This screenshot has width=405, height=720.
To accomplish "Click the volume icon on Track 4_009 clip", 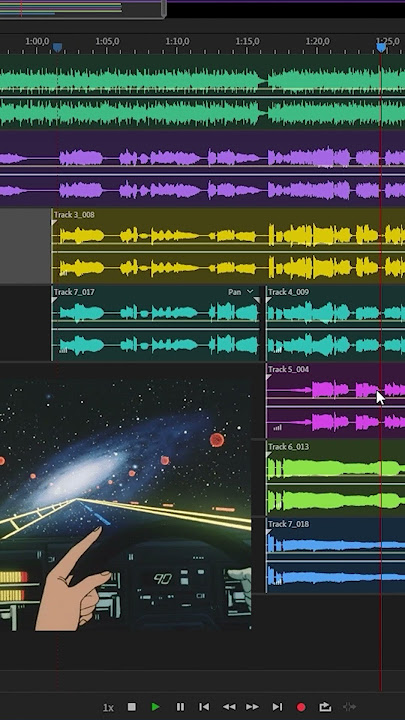I will click(x=278, y=351).
